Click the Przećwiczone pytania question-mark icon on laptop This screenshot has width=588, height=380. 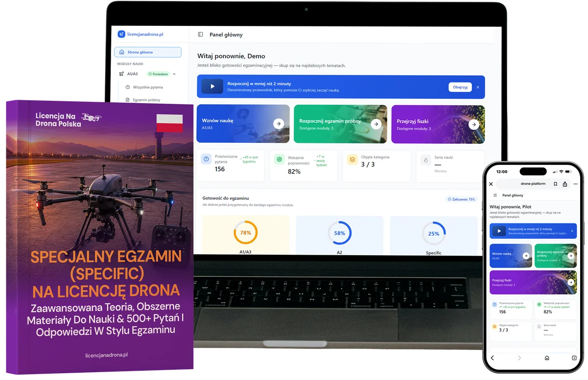[x=206, y=159]
